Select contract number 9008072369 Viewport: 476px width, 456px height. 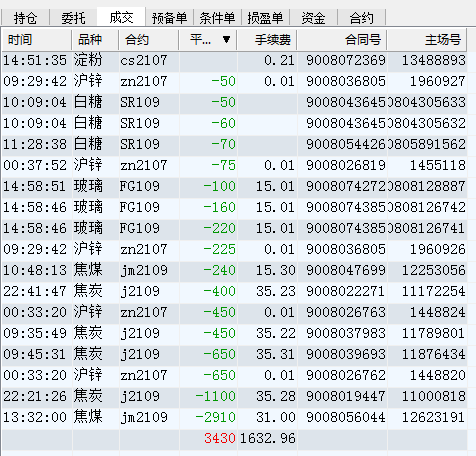tap(346, 61)
